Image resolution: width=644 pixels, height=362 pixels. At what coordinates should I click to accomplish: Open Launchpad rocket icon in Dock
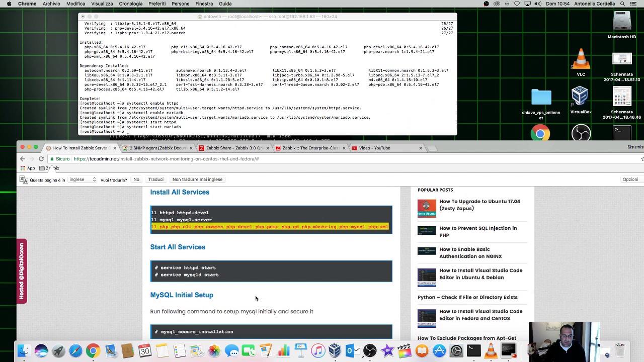click(x=58, y=351)
